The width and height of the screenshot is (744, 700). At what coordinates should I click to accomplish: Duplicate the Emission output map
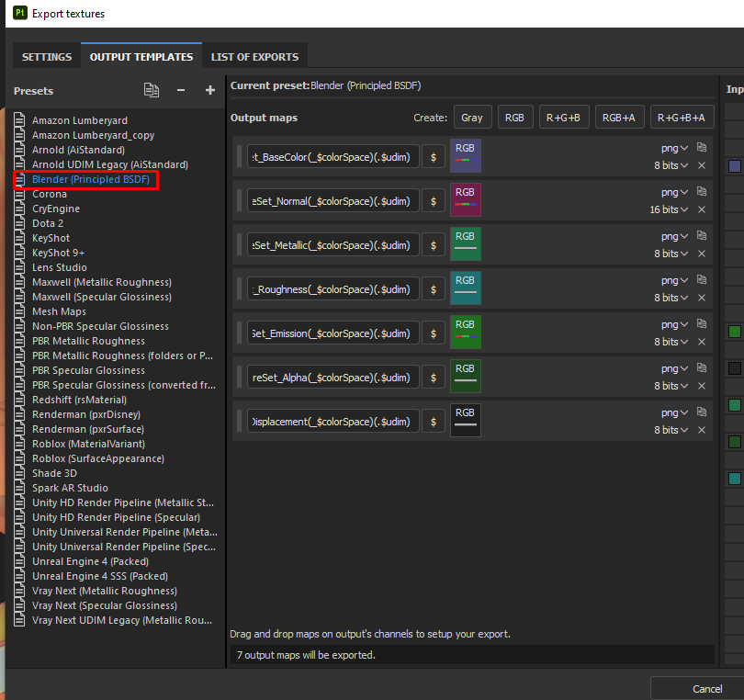pos(702,324)
